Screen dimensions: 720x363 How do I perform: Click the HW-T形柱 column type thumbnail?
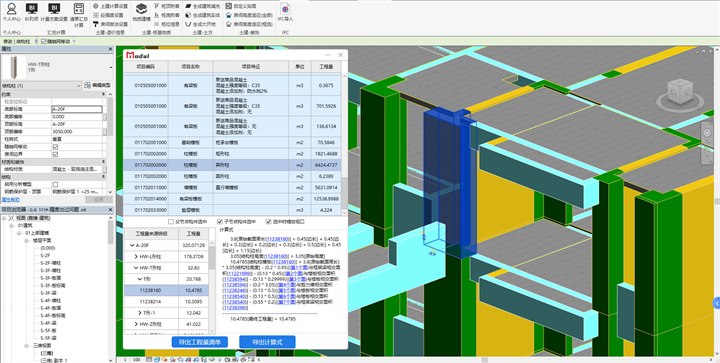pos(14,67)
